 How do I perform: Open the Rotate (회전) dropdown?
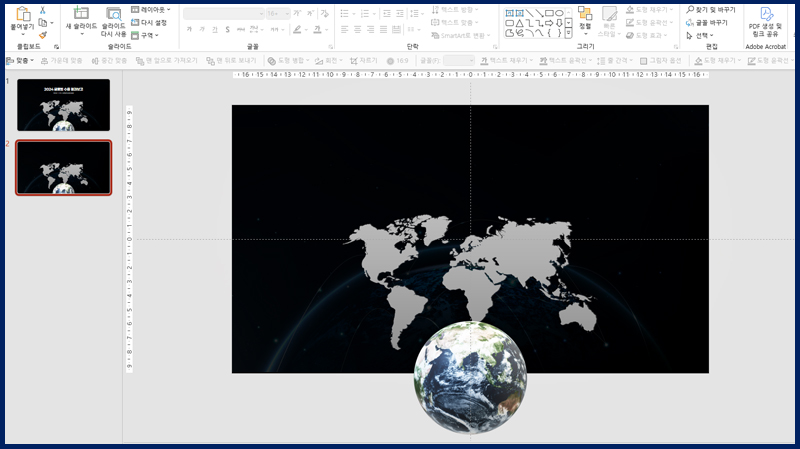(x=329, y=61)
